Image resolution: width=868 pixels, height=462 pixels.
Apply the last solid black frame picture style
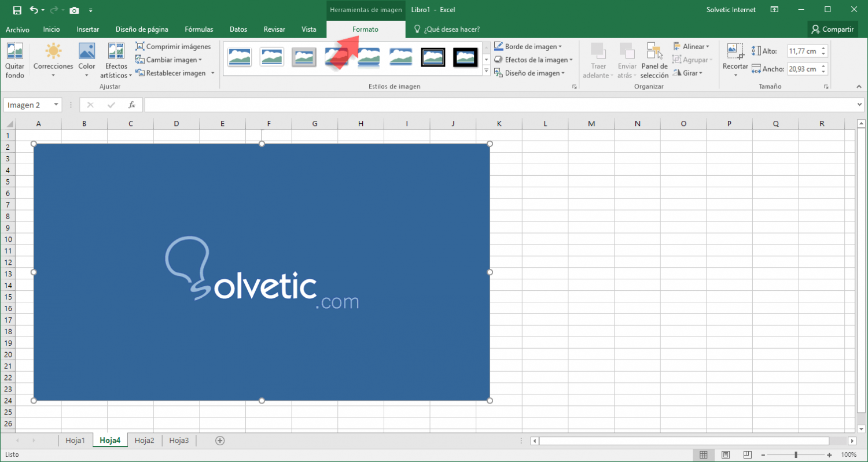[465, 57]
